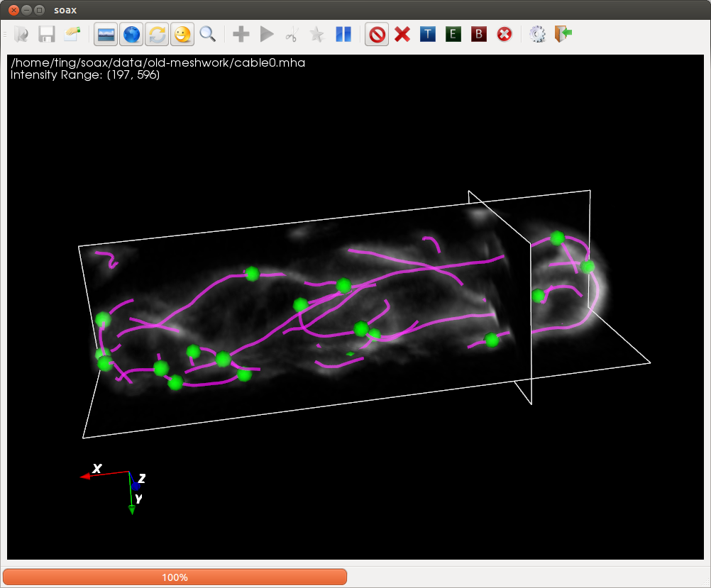Deform snakes one-by-one with pause icon

pyautogui.click(x=343, y=34)
